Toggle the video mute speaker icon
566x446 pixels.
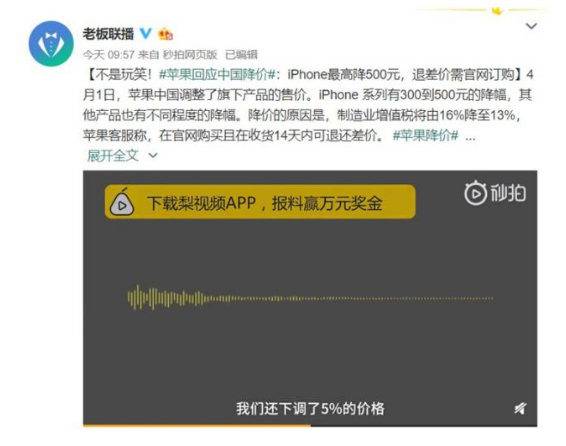pyautogui.click(x=520, y=408)
